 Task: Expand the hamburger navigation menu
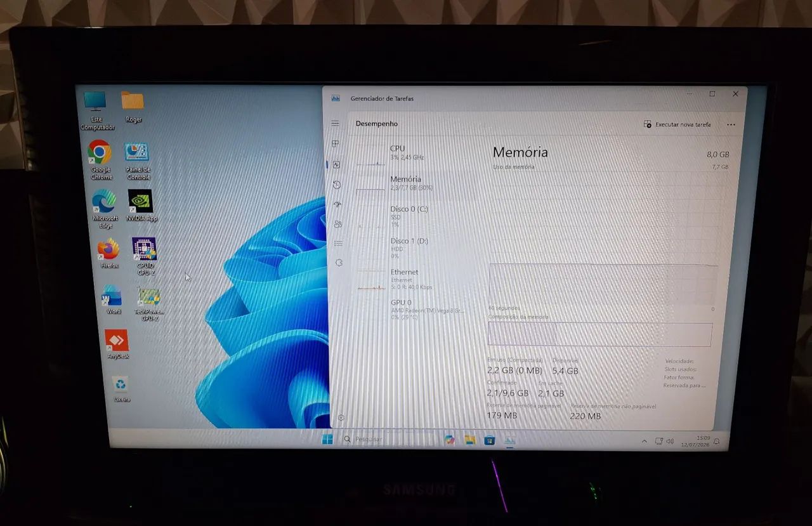point(335,124)
